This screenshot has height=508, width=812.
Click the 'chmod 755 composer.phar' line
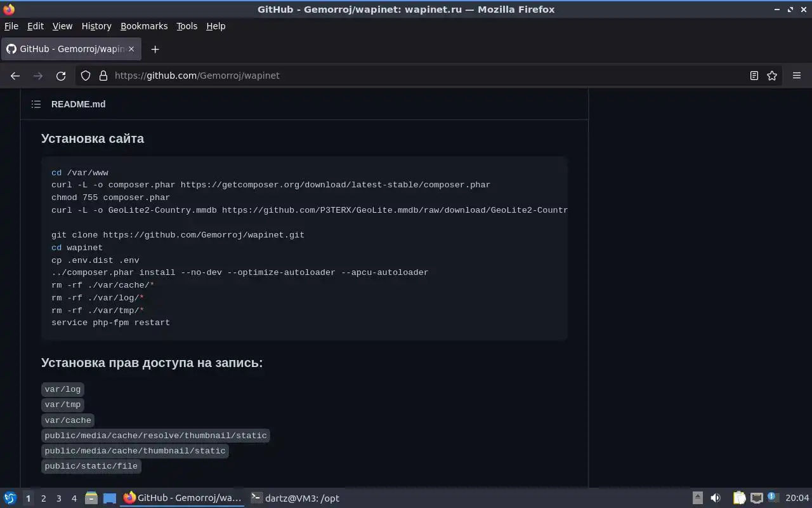pyautogui.click(x=110, y=197)
